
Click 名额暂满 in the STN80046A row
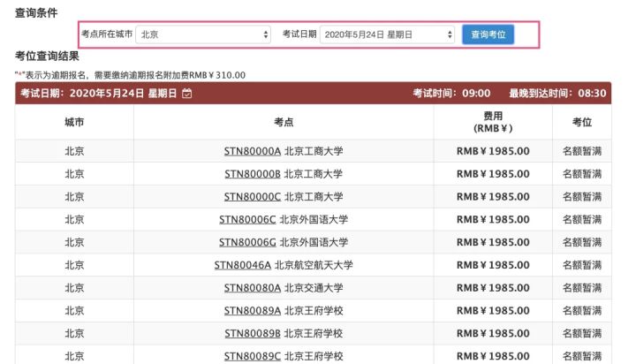[x=581, y=265]
